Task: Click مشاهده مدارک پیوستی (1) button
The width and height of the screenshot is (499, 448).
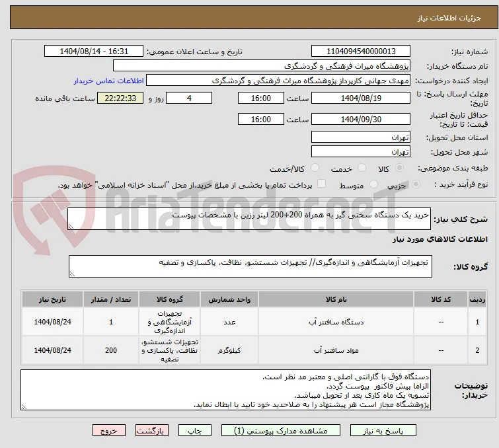Action: coord(281,431)
